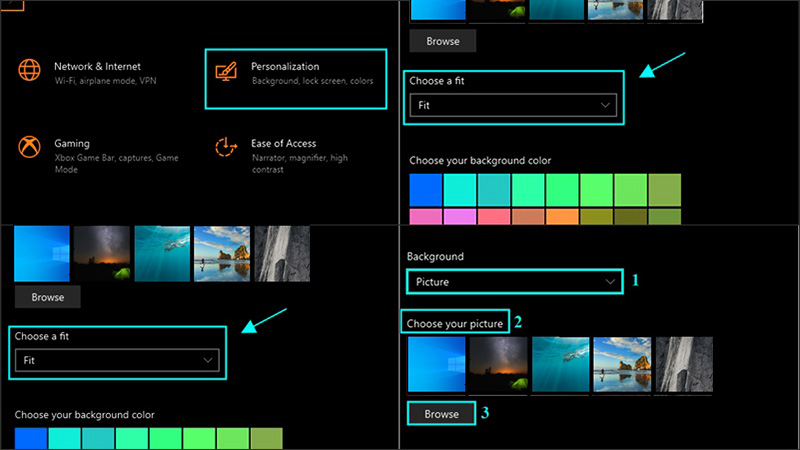Image resolution: width=800 pixels, height=450 pixels.
Task: Choose the terracotta brown swatch in upper-right color grid
Action: tap(528, 216)
